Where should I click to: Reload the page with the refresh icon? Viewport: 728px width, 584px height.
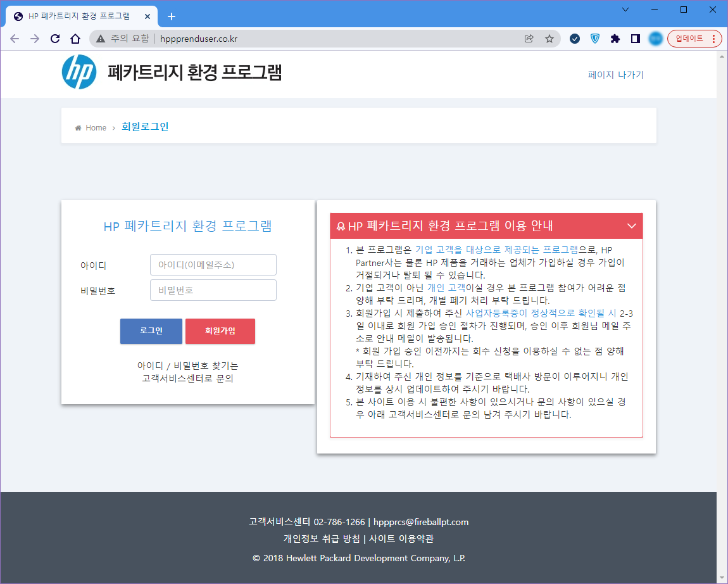[x=55, y=39]
